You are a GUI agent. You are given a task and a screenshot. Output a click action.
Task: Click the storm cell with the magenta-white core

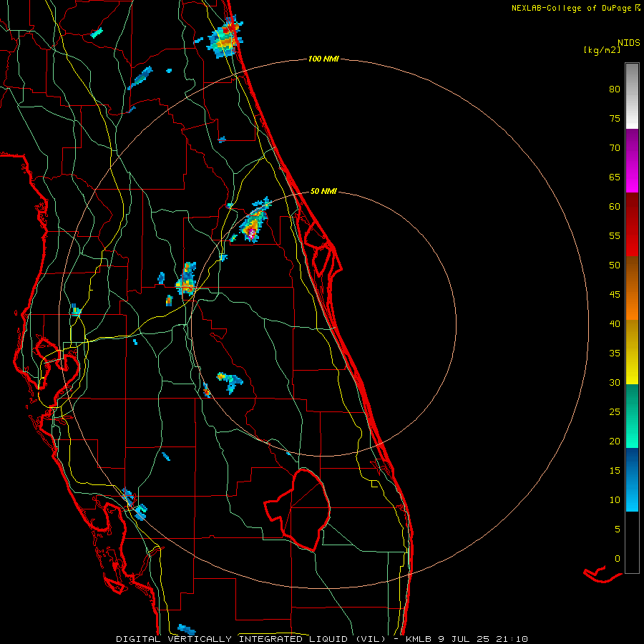[x=252, y=230]
